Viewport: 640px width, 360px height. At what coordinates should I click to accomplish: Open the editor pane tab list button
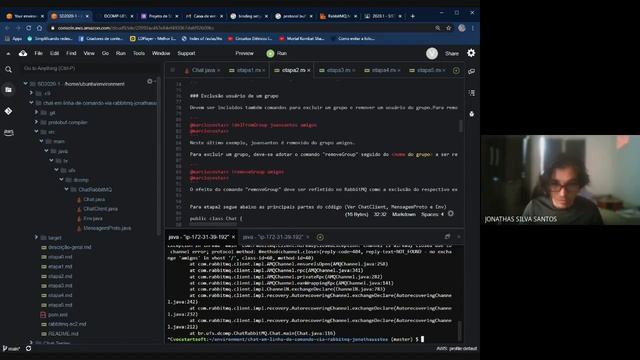point(173,70)
